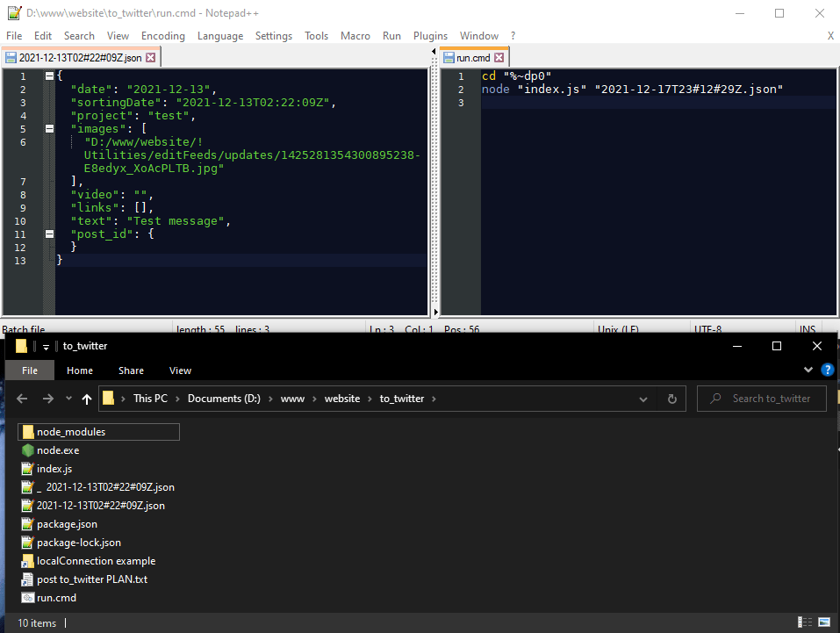Screen dimensions: 840x633
Task: Click the Quick Access Toolbar dropdown arrow
Action: pyautogui.click(x=47, y=347)
